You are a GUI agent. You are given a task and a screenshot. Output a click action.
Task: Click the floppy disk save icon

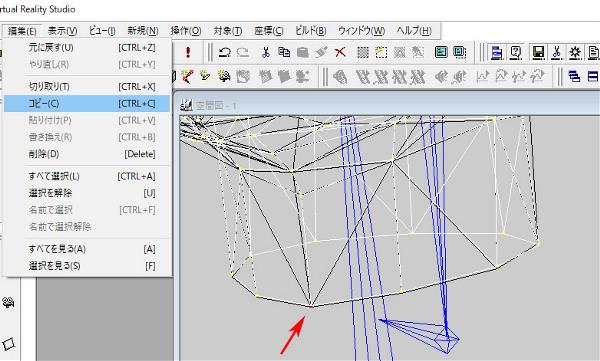pyautogui.click(x=538, y=52)
